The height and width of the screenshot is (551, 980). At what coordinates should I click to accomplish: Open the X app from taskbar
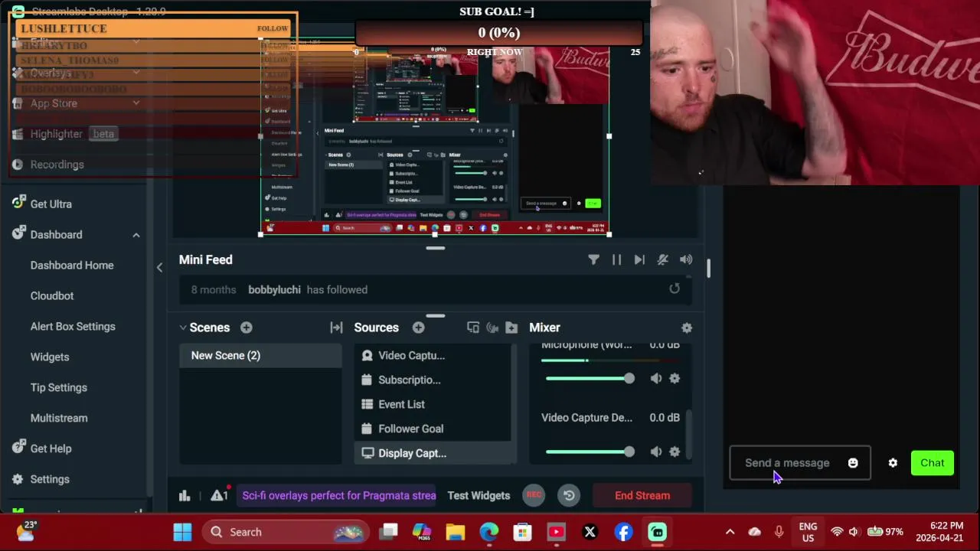pyautogui.click(x=590, y=532)
